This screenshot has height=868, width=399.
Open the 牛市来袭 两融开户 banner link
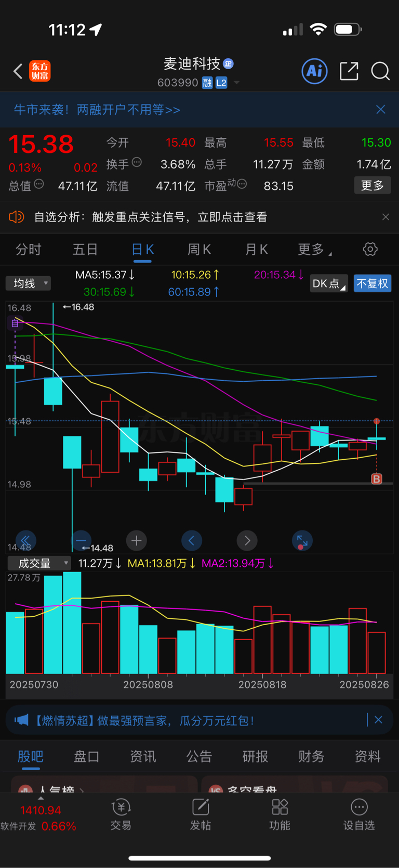pos(97,110)
